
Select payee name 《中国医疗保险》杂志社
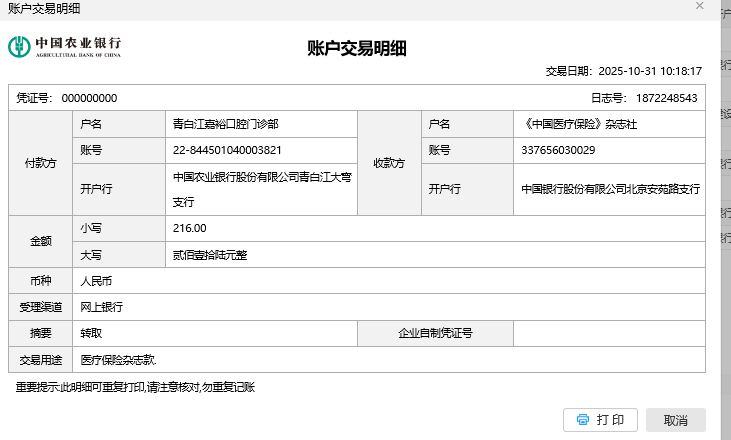tap(580, 124)
